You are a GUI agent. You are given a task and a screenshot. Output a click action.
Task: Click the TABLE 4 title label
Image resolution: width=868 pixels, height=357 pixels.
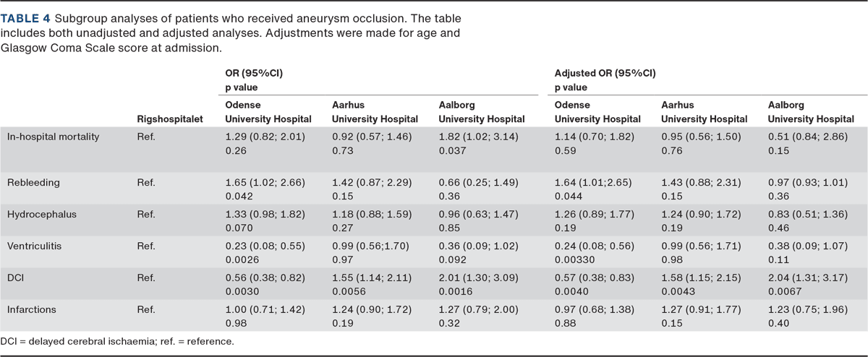[26, 17]
